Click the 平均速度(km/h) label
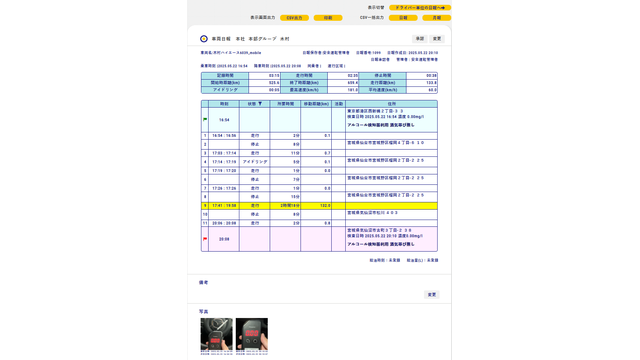Viewport: 640px width, 360px height. pyautogui.click(x=382, y=90)
